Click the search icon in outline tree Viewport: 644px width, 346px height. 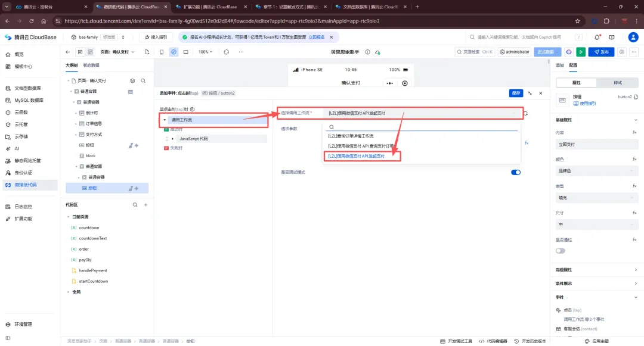coord(143,81)
